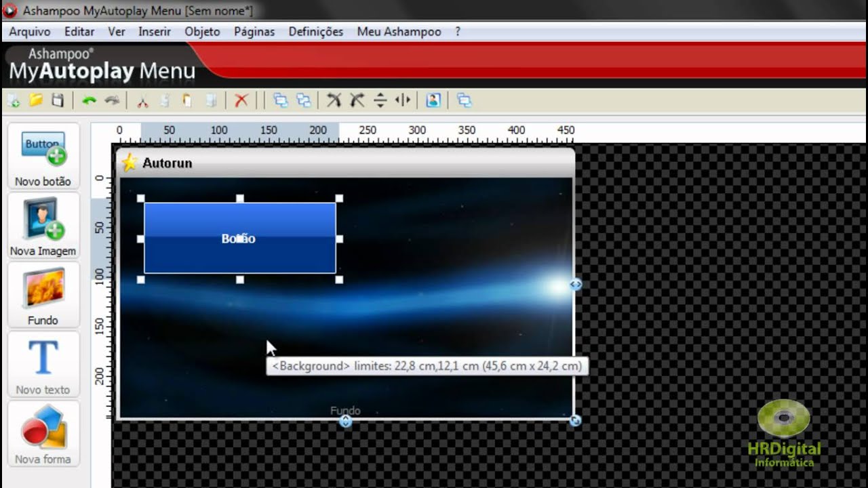Click the top-left selection handle of Botão
868x488 pixels.
tap(141, 199)
